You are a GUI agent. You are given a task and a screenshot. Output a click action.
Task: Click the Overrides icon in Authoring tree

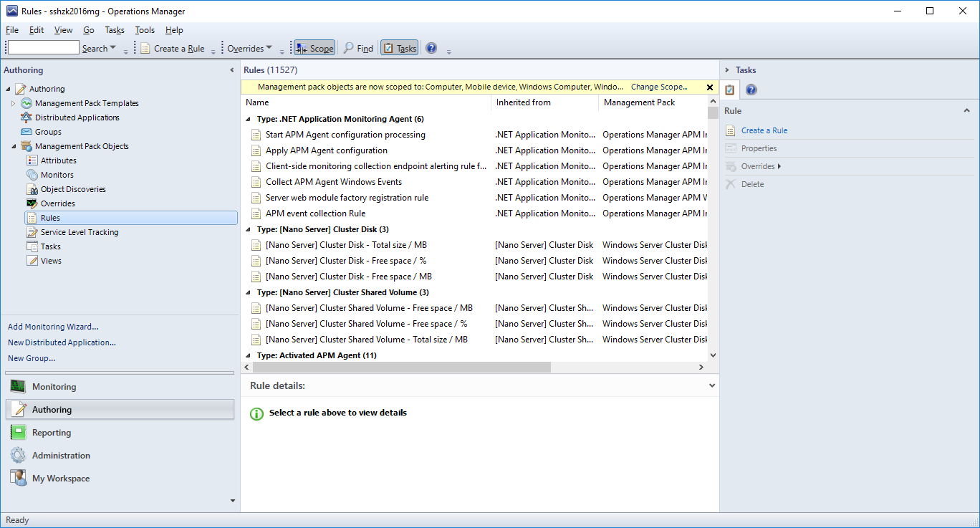click(32, 203)
